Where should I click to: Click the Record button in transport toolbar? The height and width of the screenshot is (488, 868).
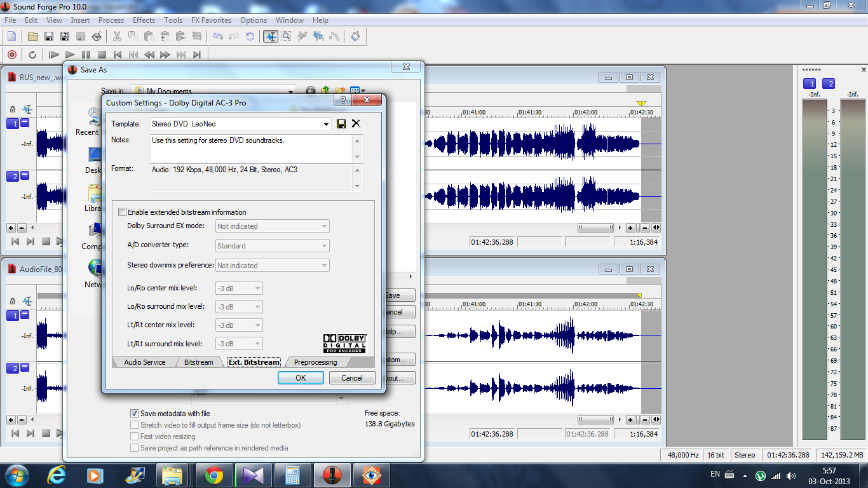coord(11,55)
